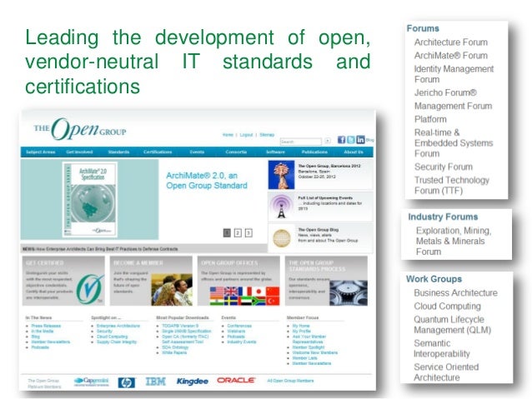Click the search submit button beside Search field
Viewport: 532px width, 399px height.
click(x=328, y=141)
